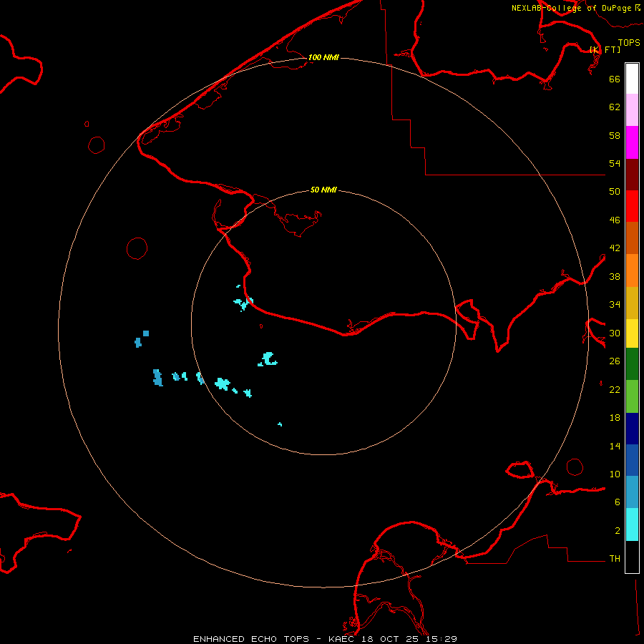644x644 pixels.
Task: Click the legend value 54
Action: coord(615,163)
